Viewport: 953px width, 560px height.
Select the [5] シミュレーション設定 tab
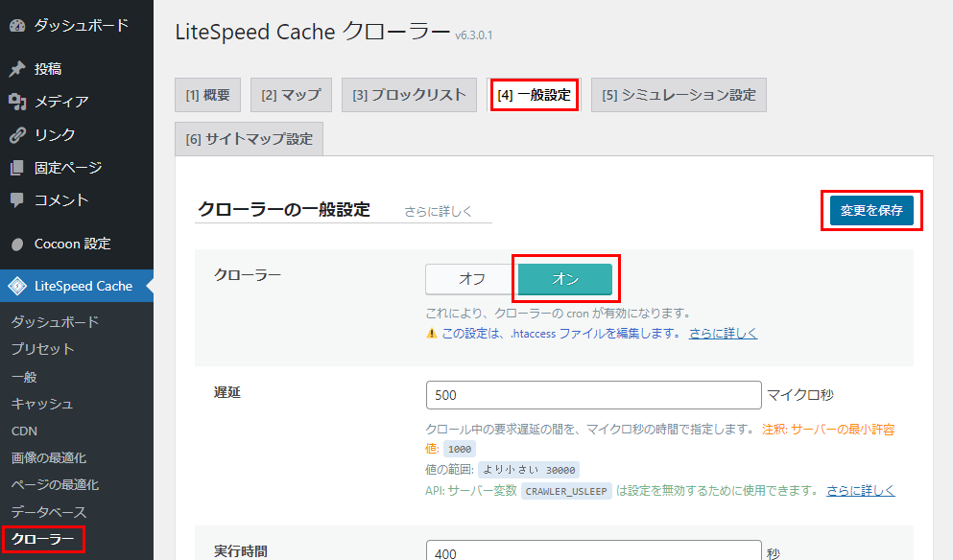point(679,95)
